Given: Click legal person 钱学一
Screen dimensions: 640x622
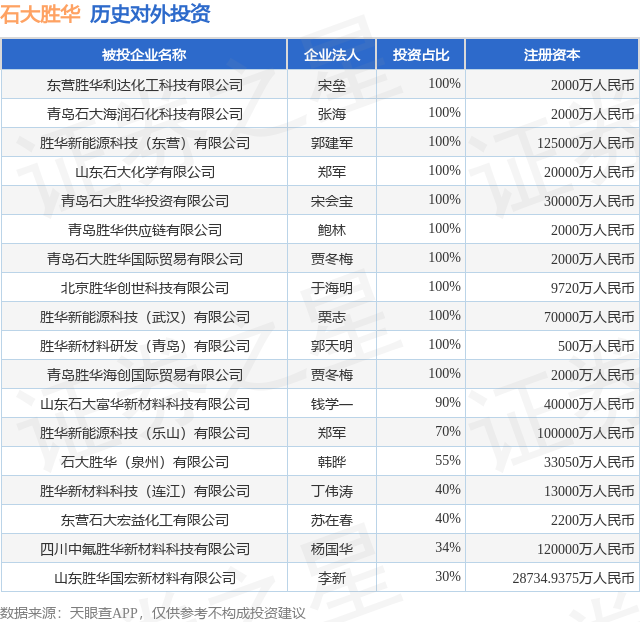Looking at the screenshot, I should tap(331, 404).
